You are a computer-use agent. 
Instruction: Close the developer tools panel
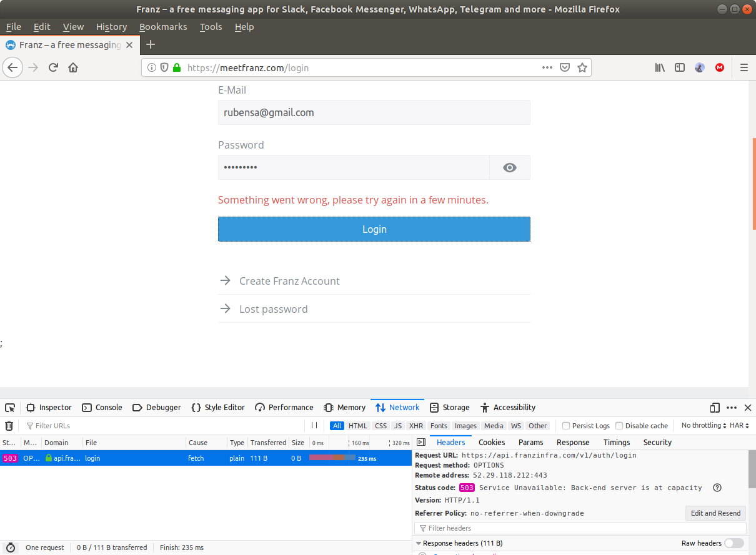(x=747, y=408)
